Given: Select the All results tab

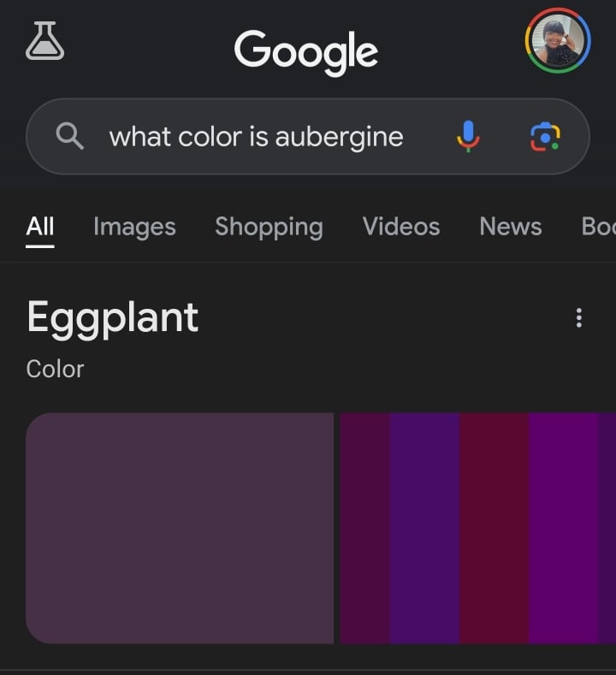Looking at the screenshot, I should [x=40, y=227].
